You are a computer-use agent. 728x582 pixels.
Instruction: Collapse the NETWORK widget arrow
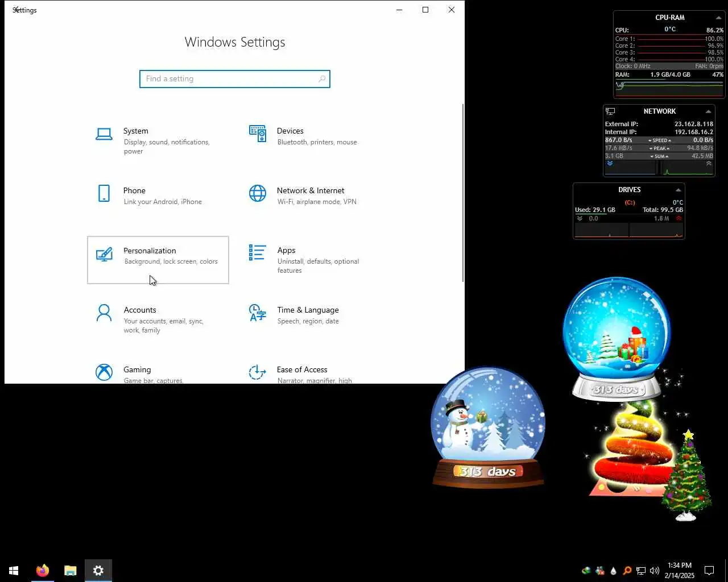(708, 111)
